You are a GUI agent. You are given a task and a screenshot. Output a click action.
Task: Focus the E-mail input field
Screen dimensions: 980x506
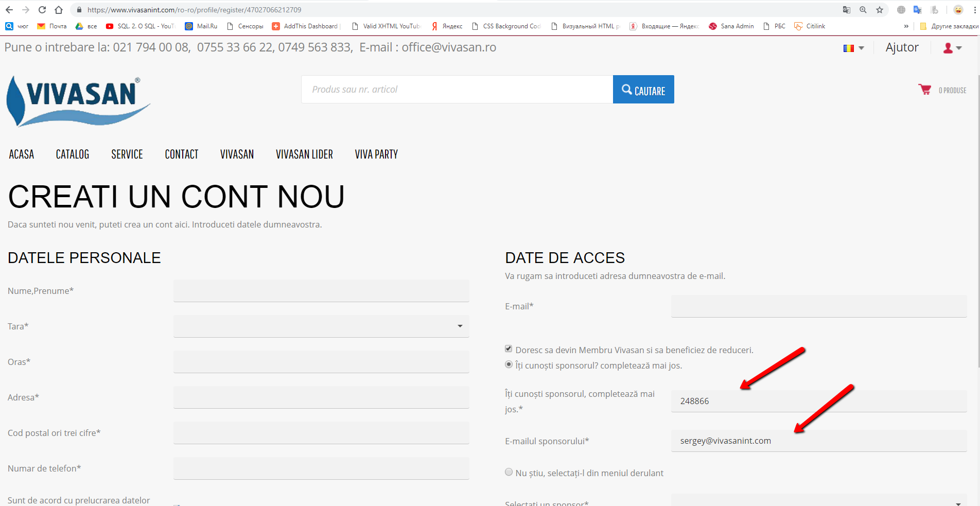[x=819, y=306]
